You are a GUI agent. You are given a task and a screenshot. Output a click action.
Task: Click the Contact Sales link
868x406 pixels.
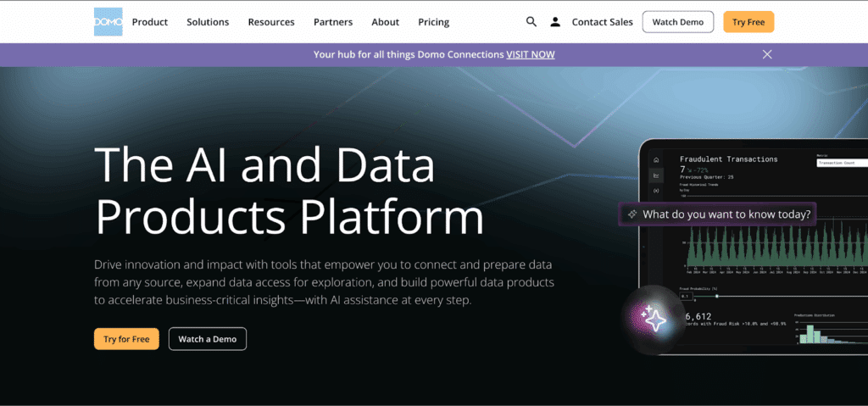click(603, 22)
